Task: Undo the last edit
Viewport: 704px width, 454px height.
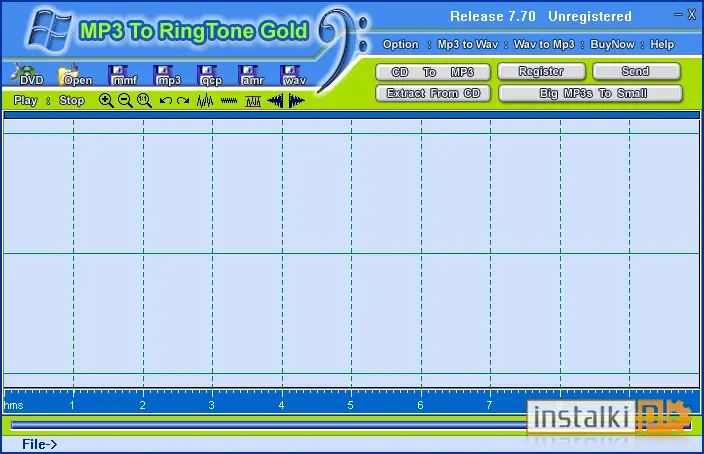Action: point(165,101)
